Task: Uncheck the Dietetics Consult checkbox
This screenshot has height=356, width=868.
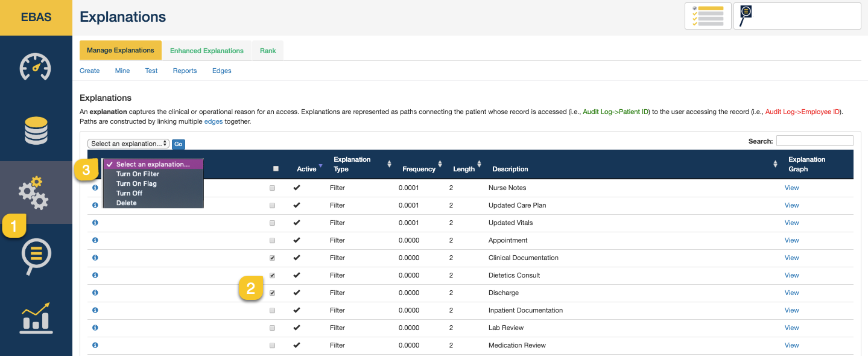Action: 272,276
